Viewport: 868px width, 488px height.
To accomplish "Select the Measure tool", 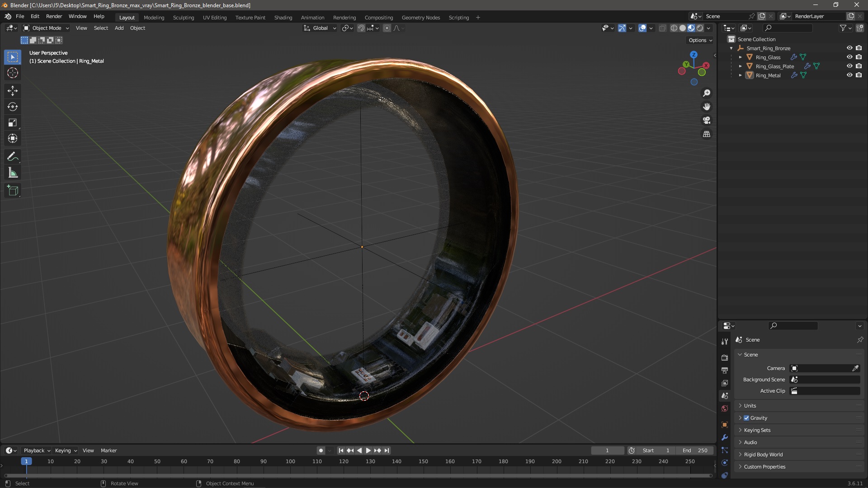I will pos(13,173).
